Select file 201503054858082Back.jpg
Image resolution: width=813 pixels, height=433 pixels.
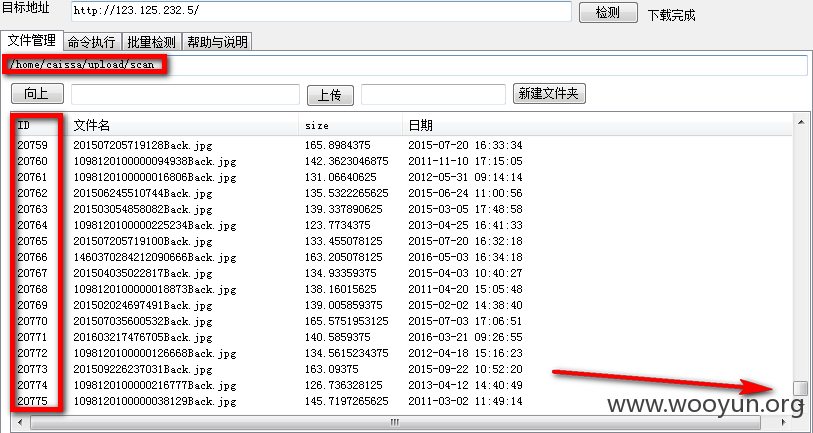tap(143, 209)
